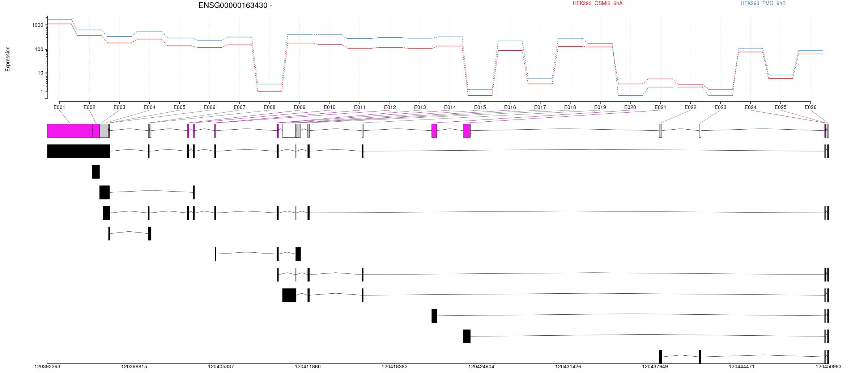
Task: Click exon label E005
Action: tap(179, 107)
